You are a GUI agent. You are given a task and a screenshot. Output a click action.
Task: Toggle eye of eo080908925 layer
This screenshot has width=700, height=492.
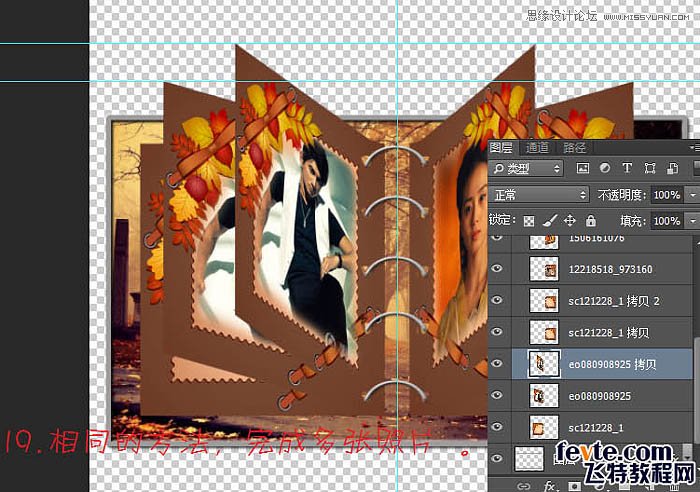click(x=497, y=395)
